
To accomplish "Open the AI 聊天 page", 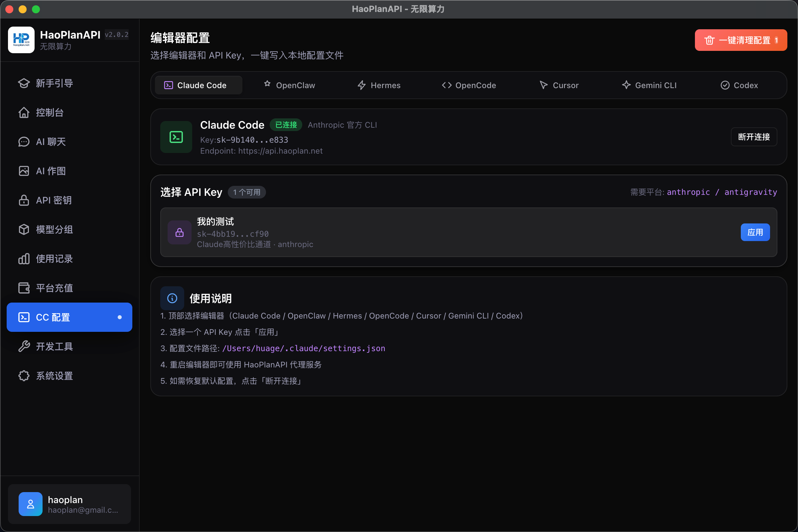I will tap(69, 142).
